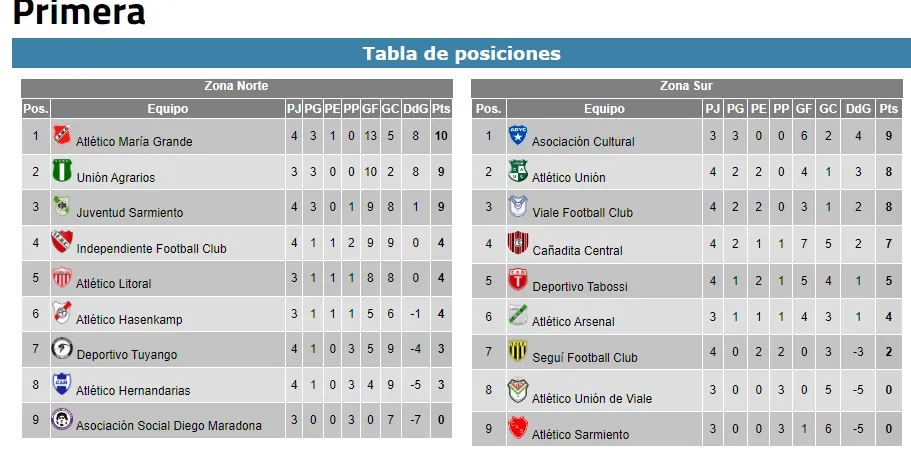Click the Atlético Unión de Viale name
911x467 pixels.
pos(592,399)
